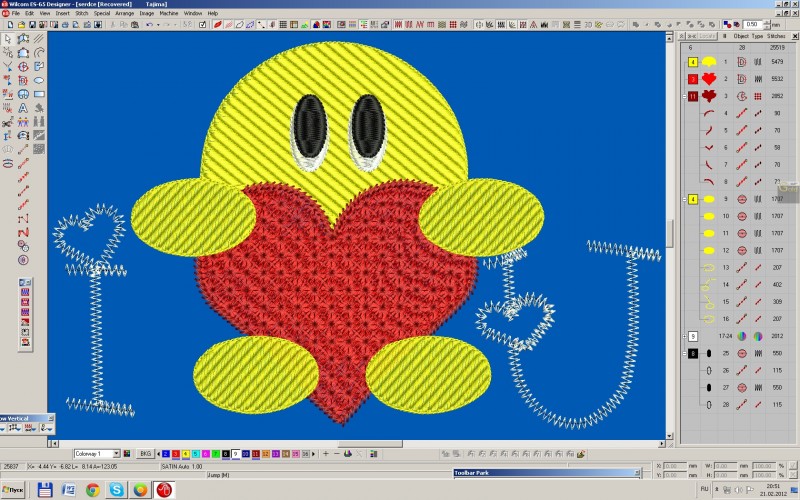The width and height of the screenshot is (800, 500).
Task: Click the spinner arrows beside 0.50 field
Action: [766, 24]
